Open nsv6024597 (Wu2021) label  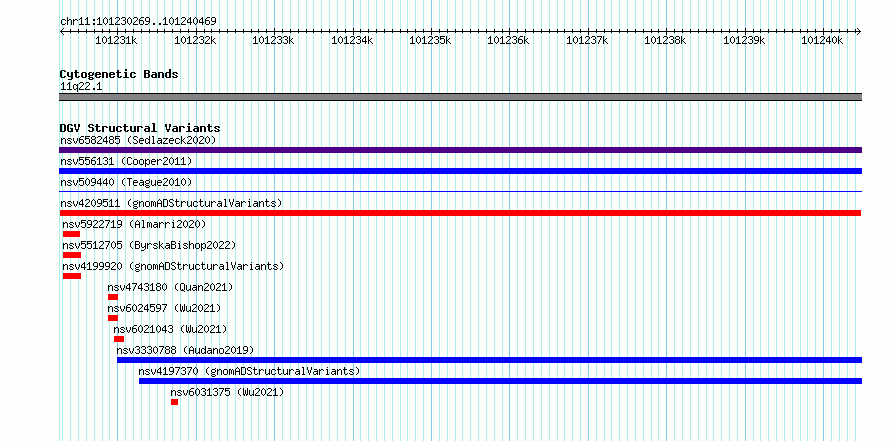click(x=164, y=308)
